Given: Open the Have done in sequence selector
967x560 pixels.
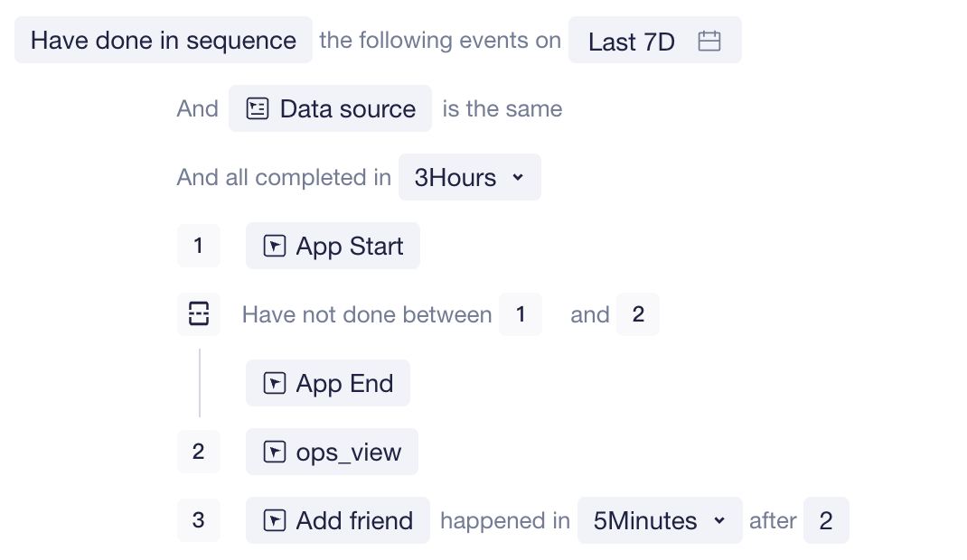Looking at the screenshot, I should pos(164,40).
